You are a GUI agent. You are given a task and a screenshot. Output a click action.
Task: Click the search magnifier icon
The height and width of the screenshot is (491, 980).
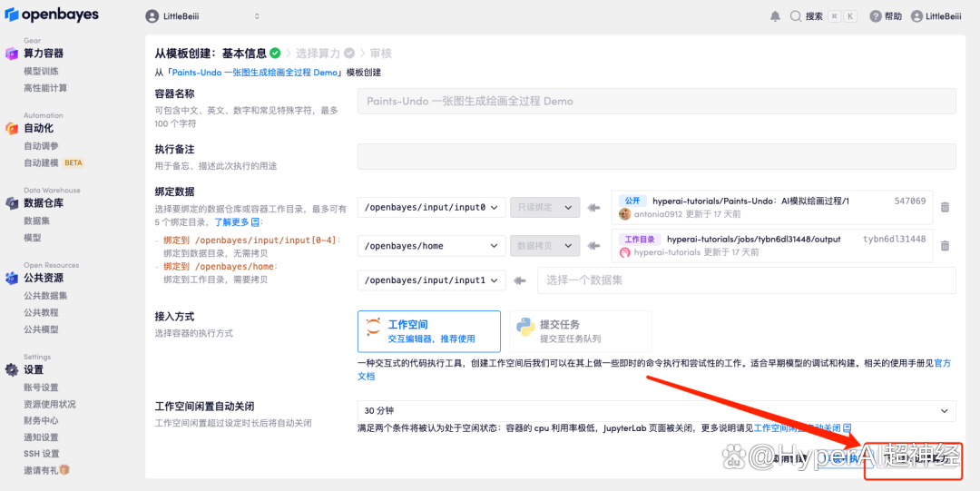[x=796, y=16]
